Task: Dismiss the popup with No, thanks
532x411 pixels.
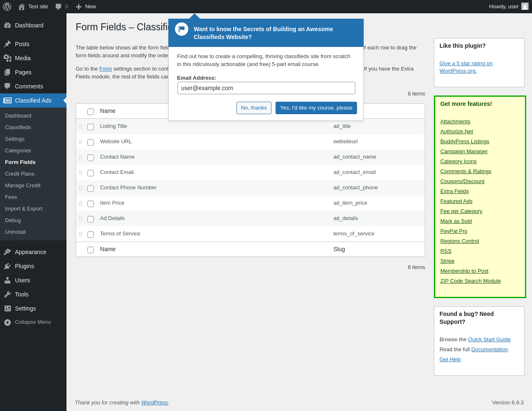Action: 254,108
